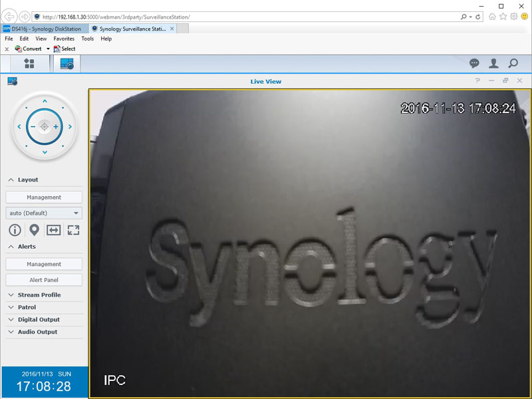Open the Synology main menu grid icon
The width and height of the screenshot is (532, 399).
tap(29, 63)
